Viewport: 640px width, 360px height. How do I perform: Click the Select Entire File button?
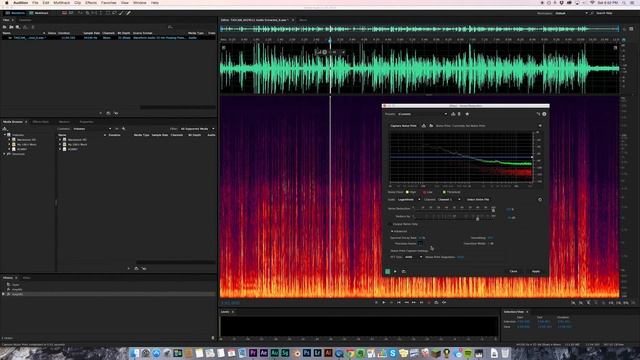[478, 200]
